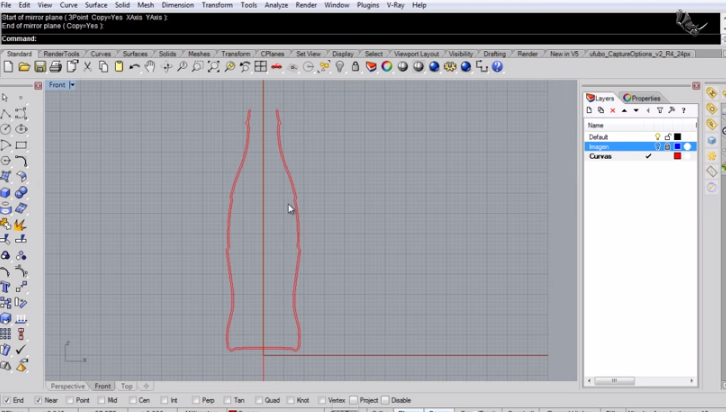Toggle the End osnap checkbox
The height and width of the screenshot is (412, 726).
tap(7, 400)
